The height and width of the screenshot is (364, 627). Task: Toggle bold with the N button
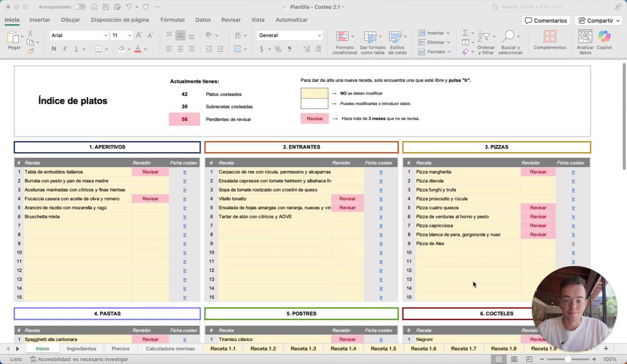(54, 49)
